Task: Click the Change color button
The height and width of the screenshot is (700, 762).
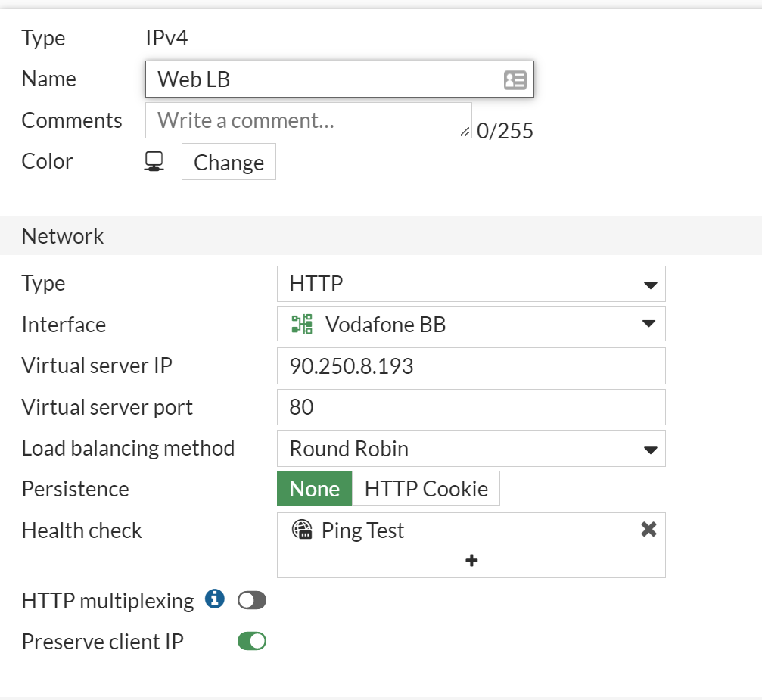Action: pyautogui.click(x=229, y=161)
